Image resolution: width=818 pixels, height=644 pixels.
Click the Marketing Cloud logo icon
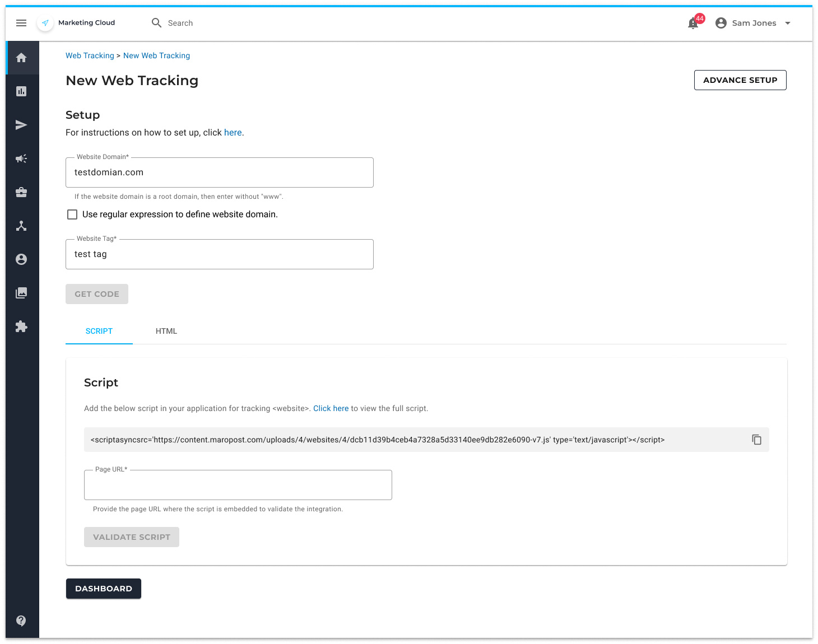coord(45,23)
